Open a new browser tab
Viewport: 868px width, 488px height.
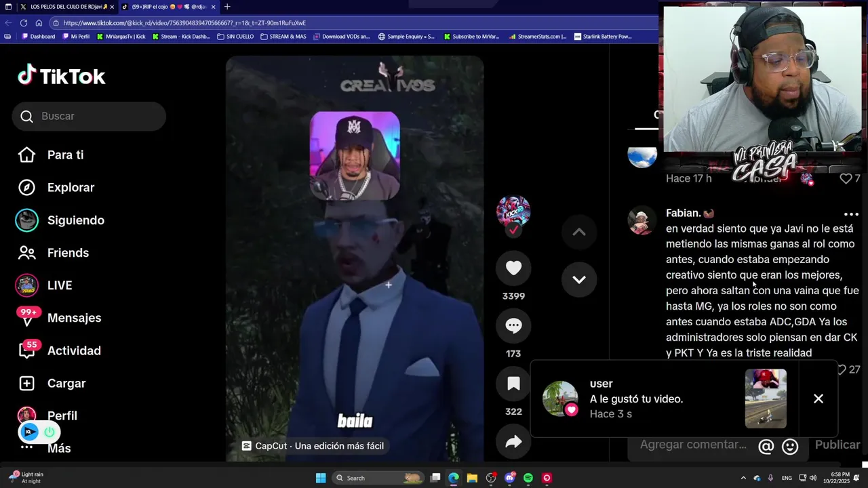tap(227, 7)
